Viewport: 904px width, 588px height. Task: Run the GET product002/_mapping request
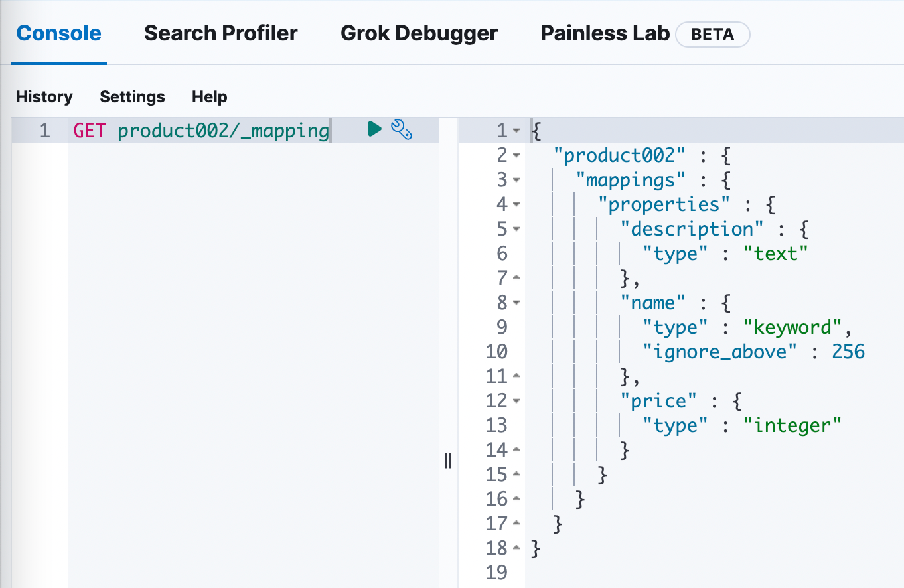374,129
